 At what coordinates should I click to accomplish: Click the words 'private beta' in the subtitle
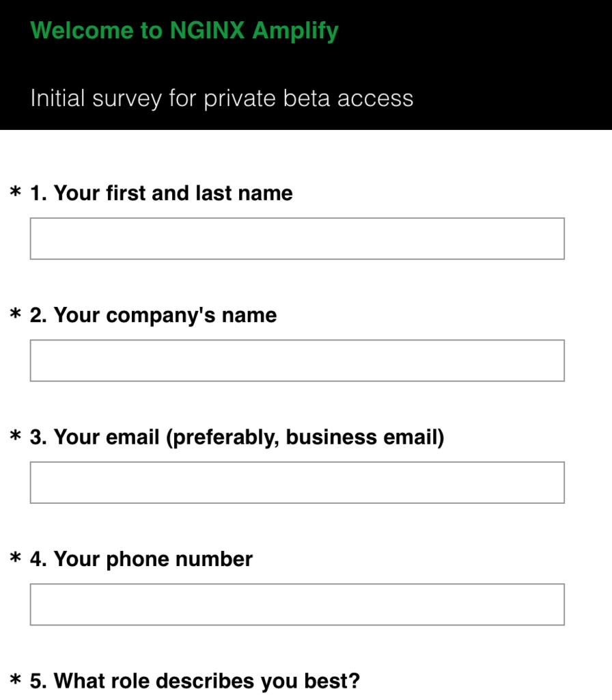click(267, 98)
